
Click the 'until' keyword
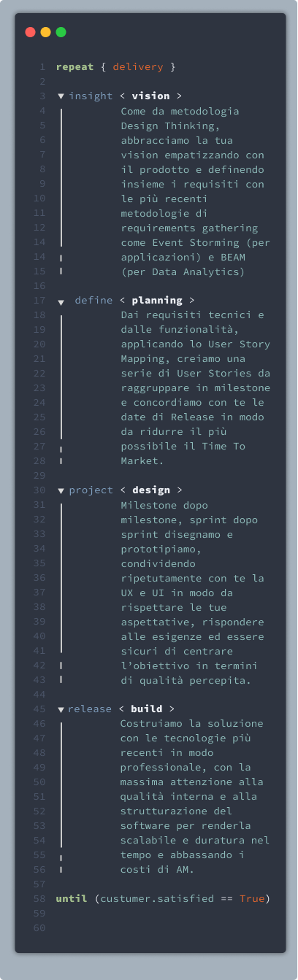72,898
